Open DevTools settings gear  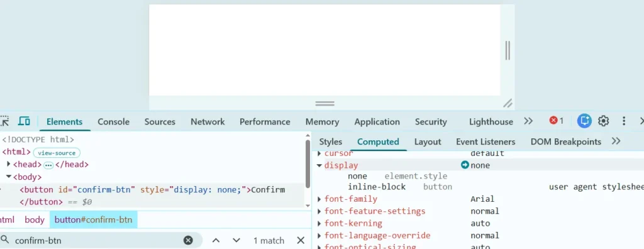tap(603, 121)
